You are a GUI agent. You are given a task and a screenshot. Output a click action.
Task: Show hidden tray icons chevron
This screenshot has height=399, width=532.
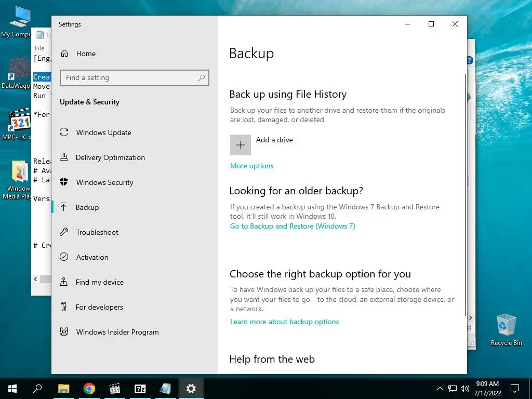(440, 389)
